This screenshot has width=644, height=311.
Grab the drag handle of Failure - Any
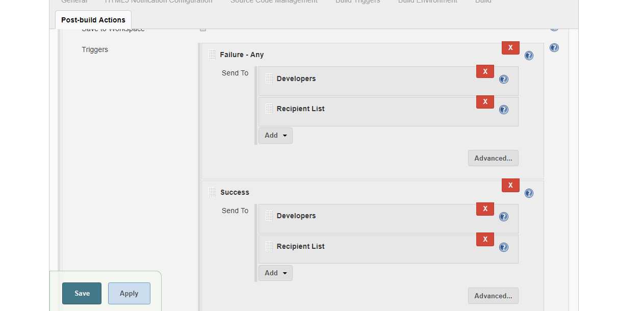tap(212, 55)
